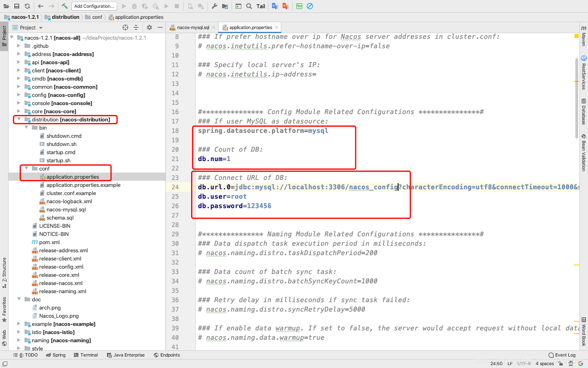Collapse the bin folder
The width and height of the screenshot is (588, 368).
[x=26, y=128]
